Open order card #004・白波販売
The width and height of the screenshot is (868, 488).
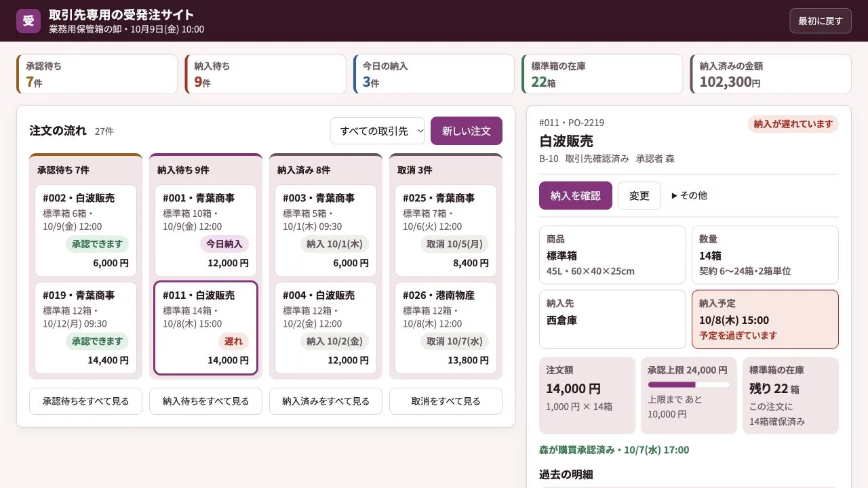[325, 328]
